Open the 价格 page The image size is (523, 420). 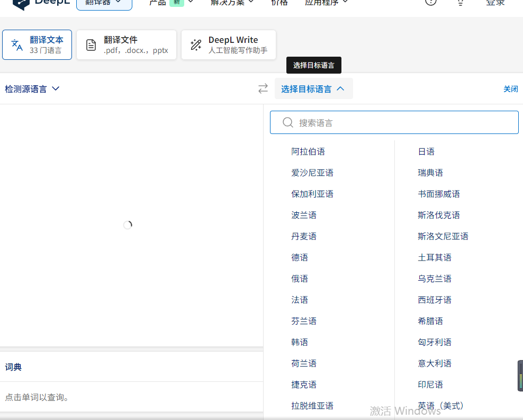[x=279, y=3]
